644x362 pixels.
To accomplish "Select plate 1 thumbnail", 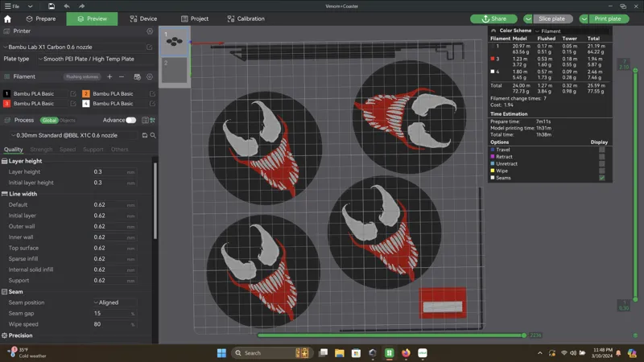I will [x=175, y=42].
